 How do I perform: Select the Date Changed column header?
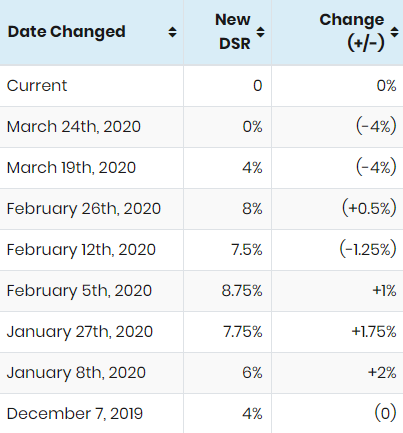pos(92,32)
